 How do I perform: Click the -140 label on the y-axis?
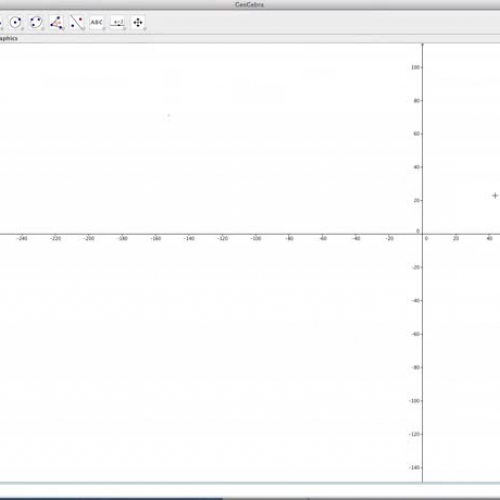coord(414,467)
